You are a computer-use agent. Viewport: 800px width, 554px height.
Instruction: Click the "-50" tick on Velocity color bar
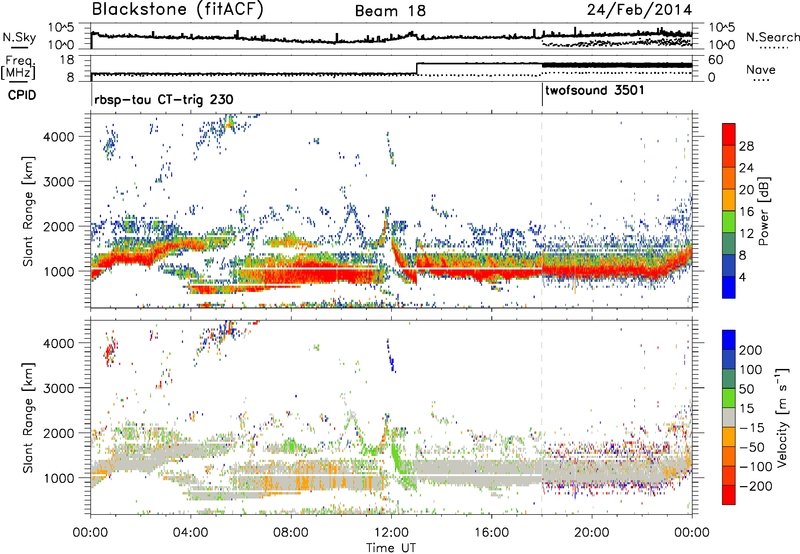coord(752,447)
